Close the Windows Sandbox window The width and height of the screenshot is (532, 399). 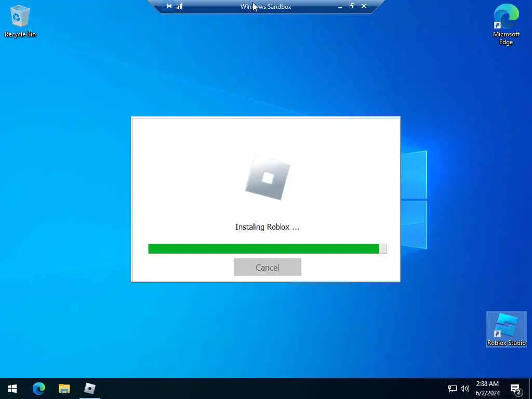tap(364, 6)
